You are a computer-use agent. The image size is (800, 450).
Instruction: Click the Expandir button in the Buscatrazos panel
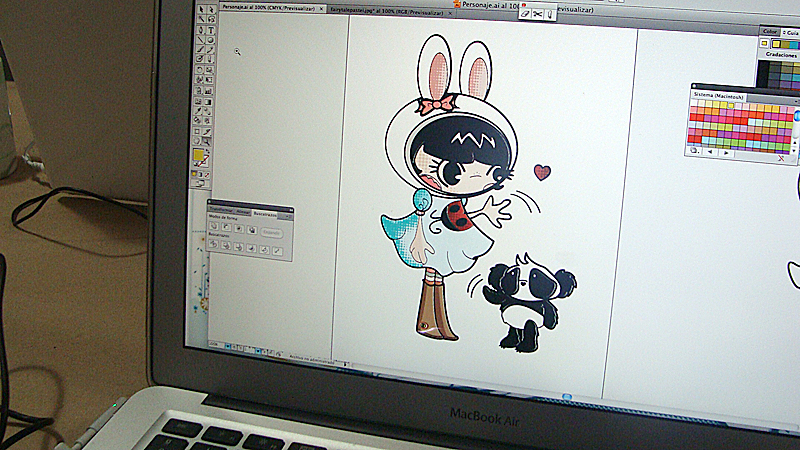pyautogui.click(x=272, y=233)
